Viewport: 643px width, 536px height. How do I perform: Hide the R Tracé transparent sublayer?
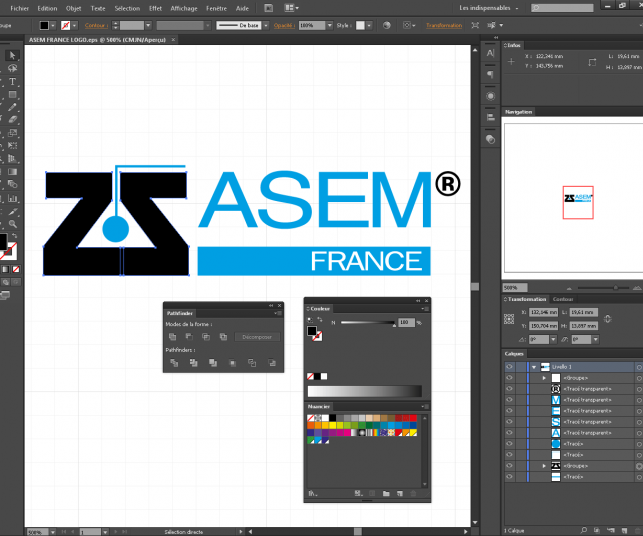pyautogui.click(x=509, y=389)
